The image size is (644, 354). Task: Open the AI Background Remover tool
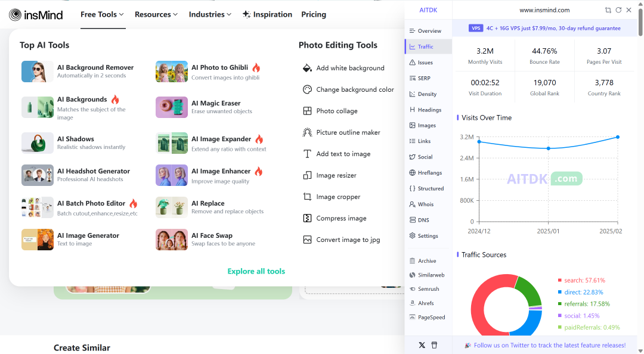tap(79, 72)
